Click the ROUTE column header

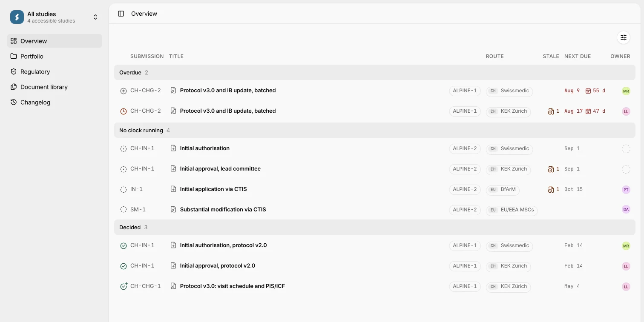pos(495,56)
